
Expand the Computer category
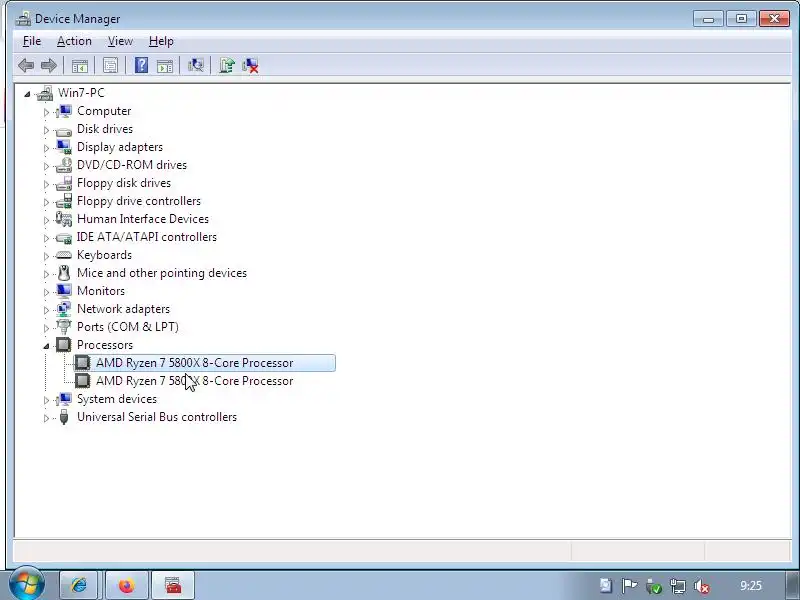pos(46,112)
